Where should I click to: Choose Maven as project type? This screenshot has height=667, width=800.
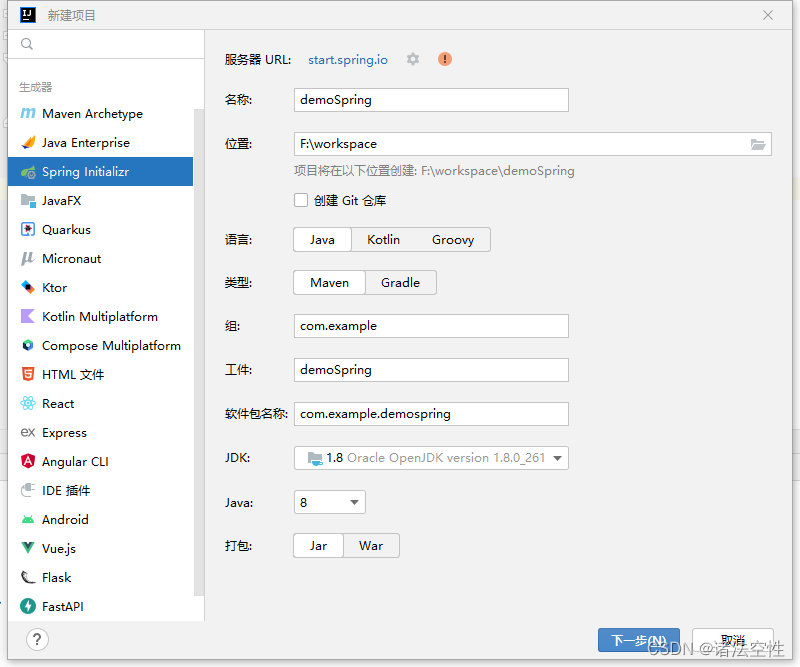pyautogui.click(x=330, y=282)
